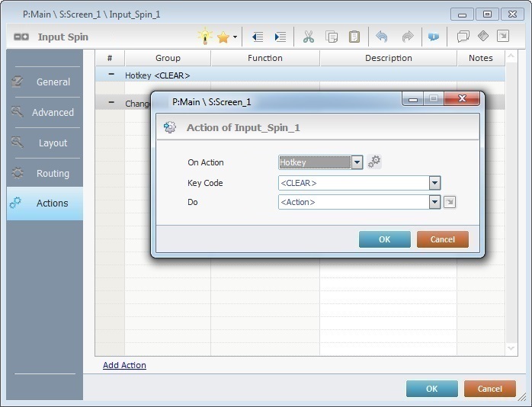Click the Add Action link
The width and height of the screenshot is (532, 407).
click(124, 365)
